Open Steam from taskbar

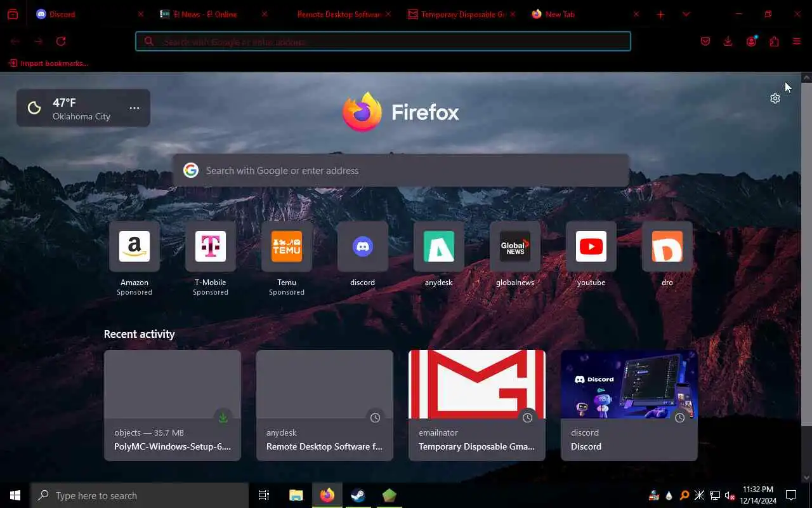(358, 495)
